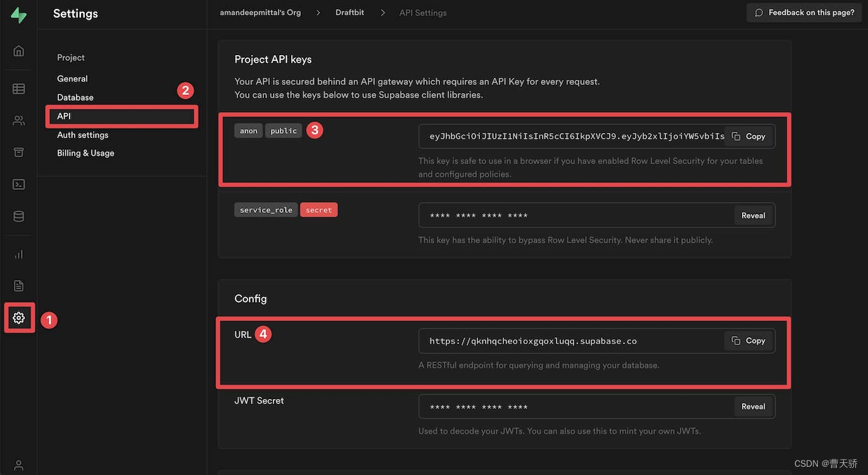Open the SQL Editor terminal icon

click(x=19, y=184)
